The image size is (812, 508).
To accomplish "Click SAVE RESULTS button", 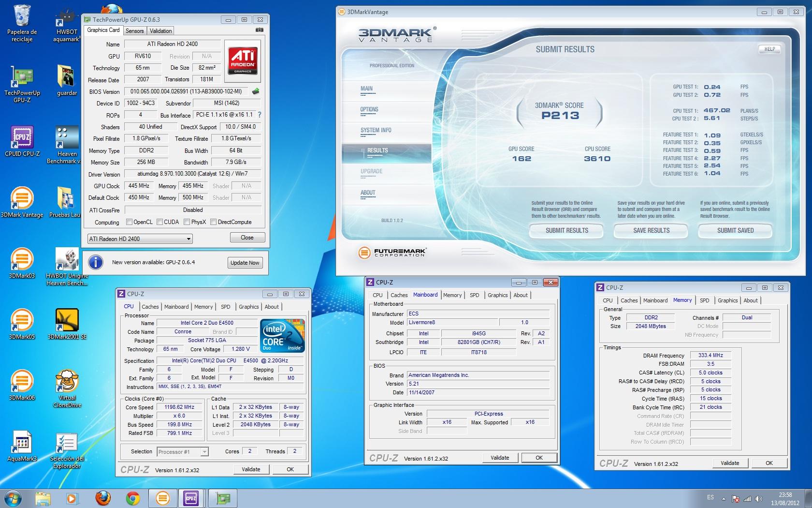I will pos(651,231).
